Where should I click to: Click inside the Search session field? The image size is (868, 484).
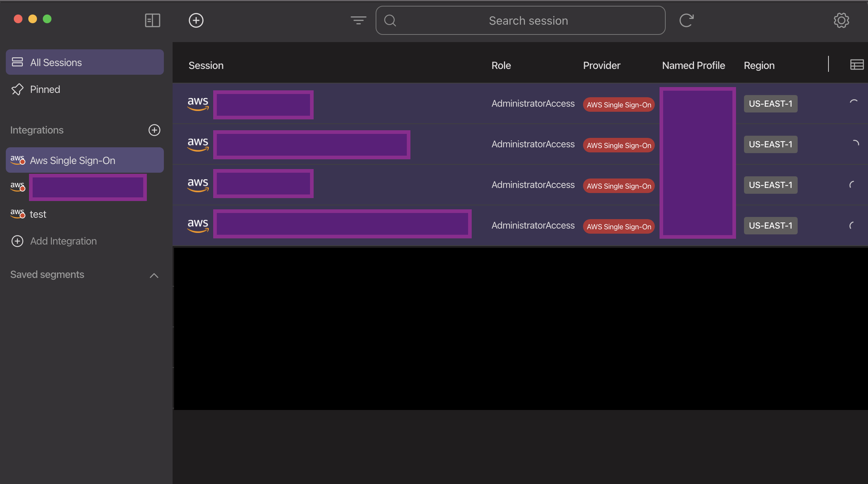click(x=520, y=20)
